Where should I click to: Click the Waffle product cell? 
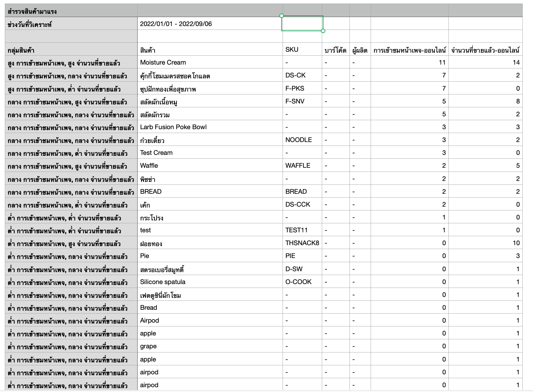210,165
